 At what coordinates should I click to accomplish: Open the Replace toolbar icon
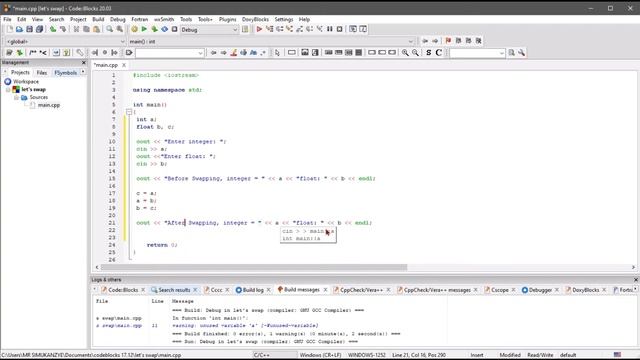tap(120, 29)
